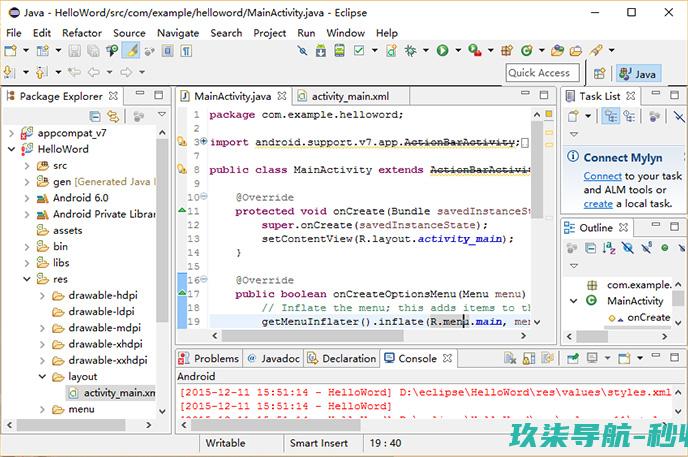The height and width of the screenshot is (457, 688).
Task: Open the Android Virtual Device Manager icon
Action: [x=340, y=51]
